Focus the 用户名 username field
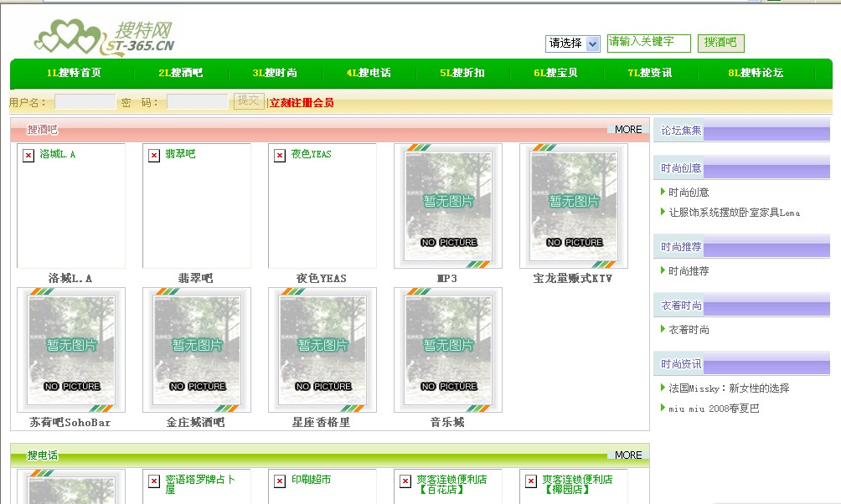The height and width of the screenshot is (504, 841). pos(85,102)
